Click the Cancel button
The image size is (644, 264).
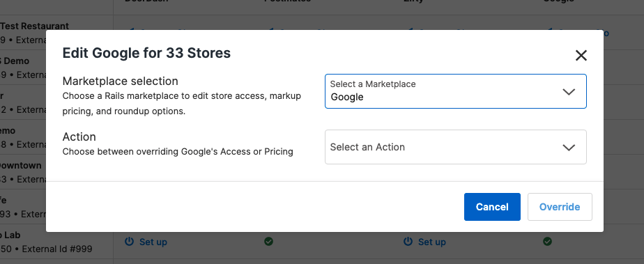coord(492,207)
